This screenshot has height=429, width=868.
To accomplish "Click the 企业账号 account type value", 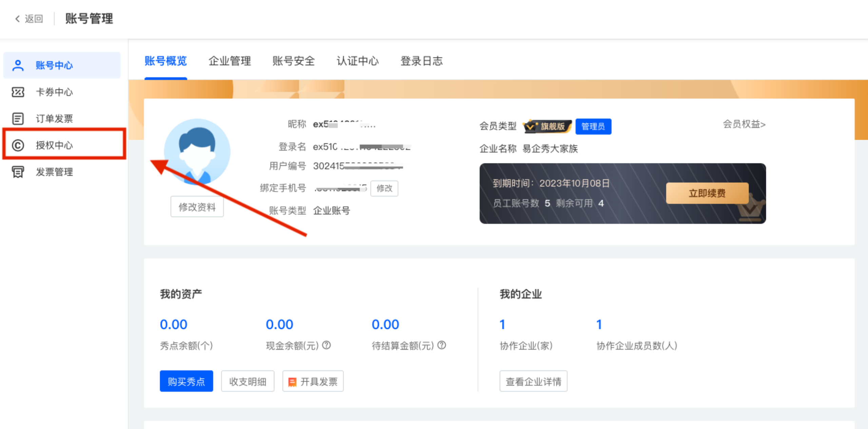I will [x=331, y=211].
